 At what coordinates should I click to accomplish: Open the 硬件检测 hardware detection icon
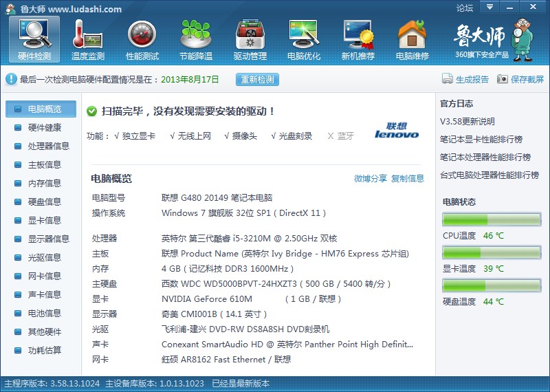34,39
